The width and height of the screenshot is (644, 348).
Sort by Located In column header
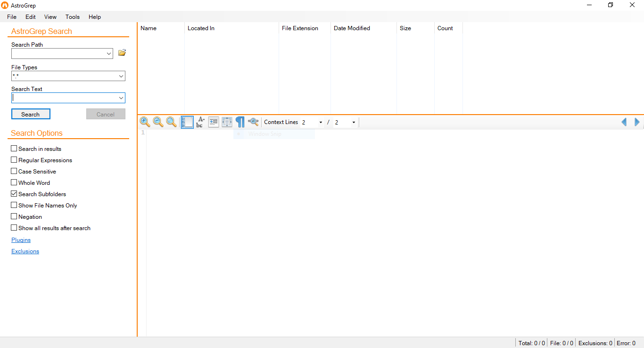pyautogui.click(x=231, y=28)
